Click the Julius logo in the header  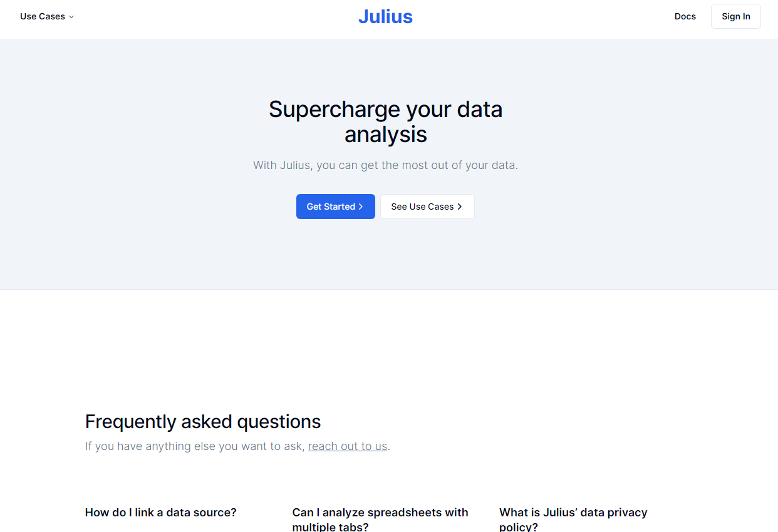385,16
